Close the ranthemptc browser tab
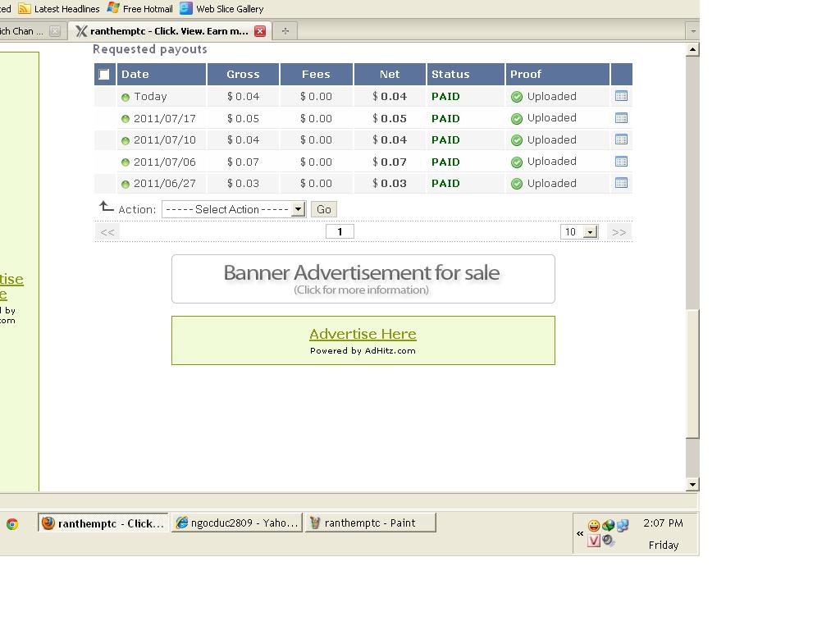 pyautogui.click(x=260, y=31)
